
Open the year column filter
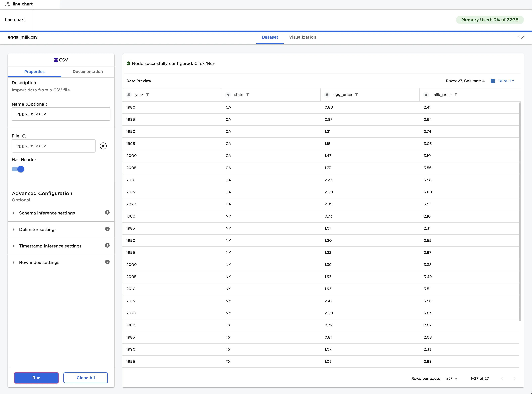(148, 95)
